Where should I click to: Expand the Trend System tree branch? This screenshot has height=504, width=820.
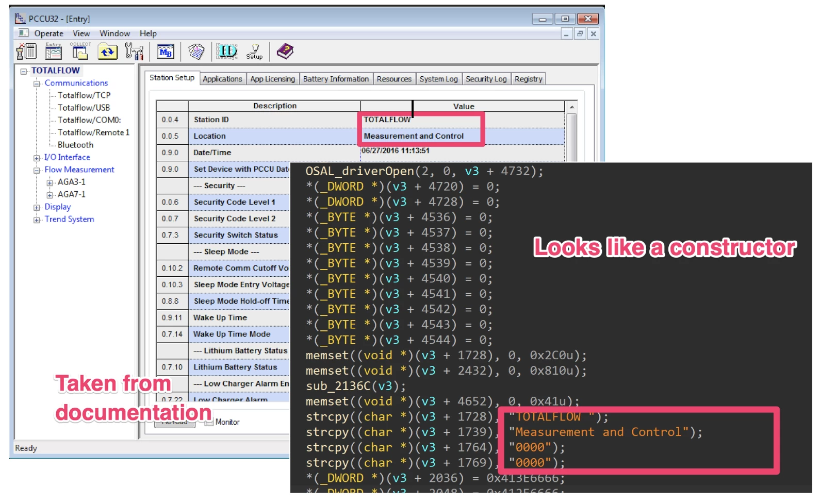tap(37, 220)
